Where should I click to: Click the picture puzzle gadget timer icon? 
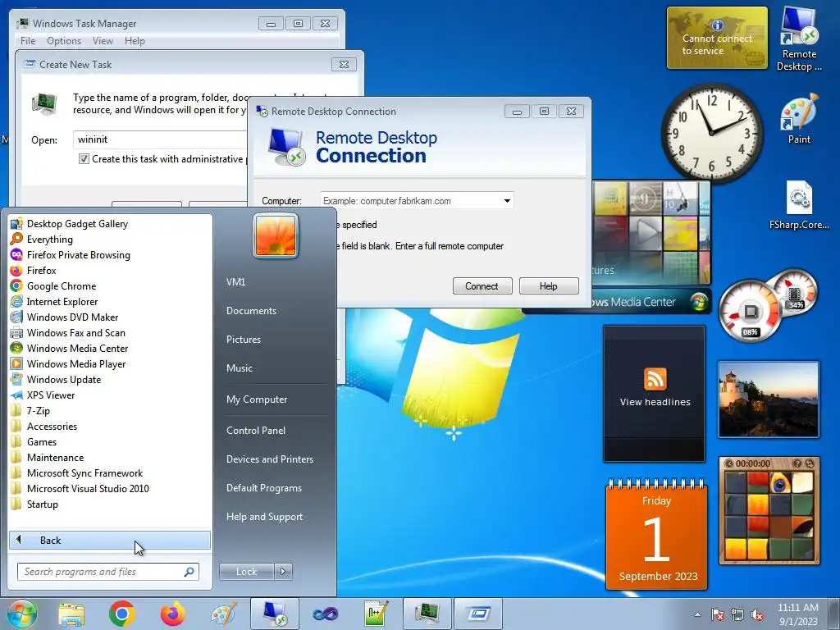(728, 463)
